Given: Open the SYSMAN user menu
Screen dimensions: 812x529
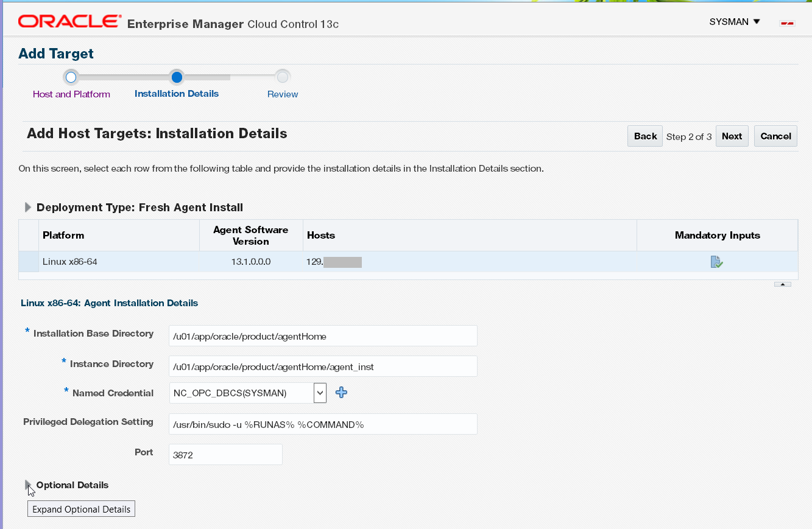Looking at the screenshot, I should point(735,22).
